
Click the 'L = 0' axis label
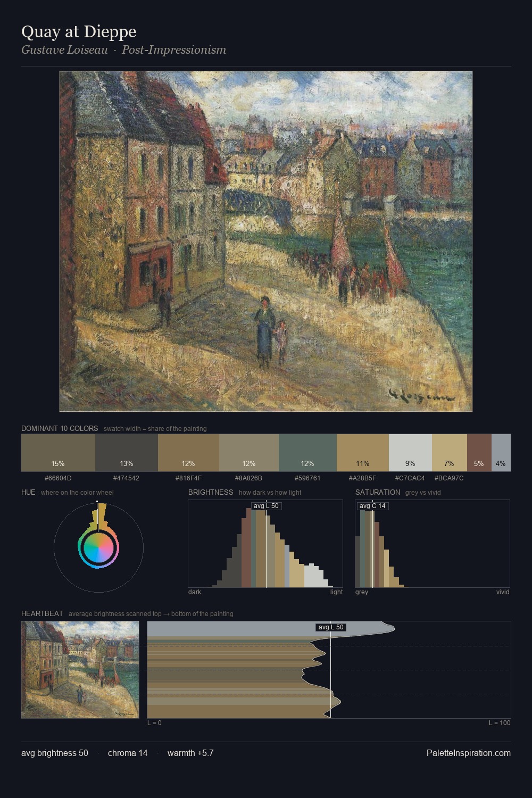(154, 723)
